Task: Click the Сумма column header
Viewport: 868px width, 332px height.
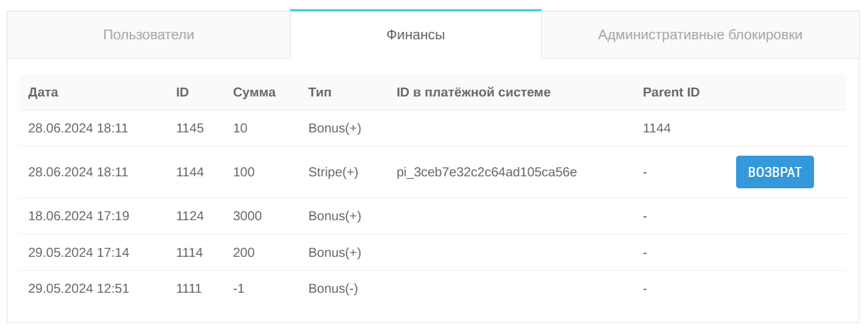Action: click(254, 92)
